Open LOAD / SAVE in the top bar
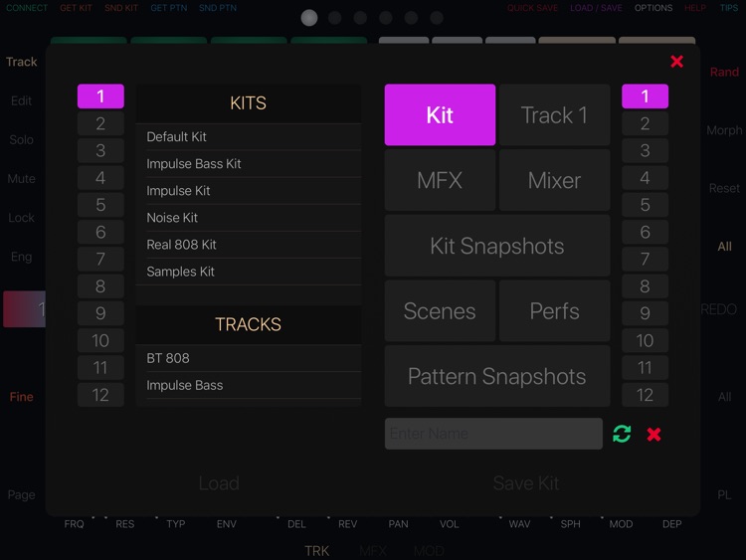The width and height of the screenshot is (746, 560). pos(596,8)
